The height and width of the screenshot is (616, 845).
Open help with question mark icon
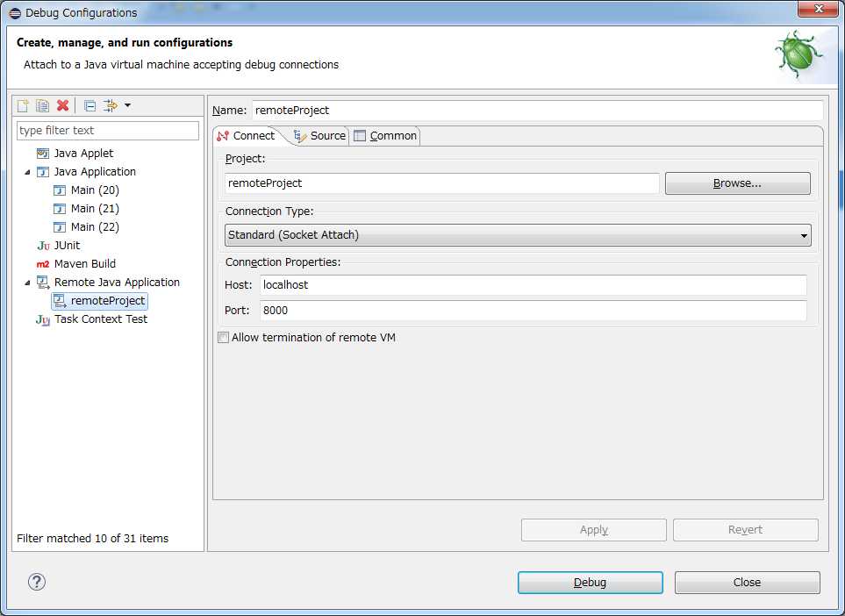point(37,582)
